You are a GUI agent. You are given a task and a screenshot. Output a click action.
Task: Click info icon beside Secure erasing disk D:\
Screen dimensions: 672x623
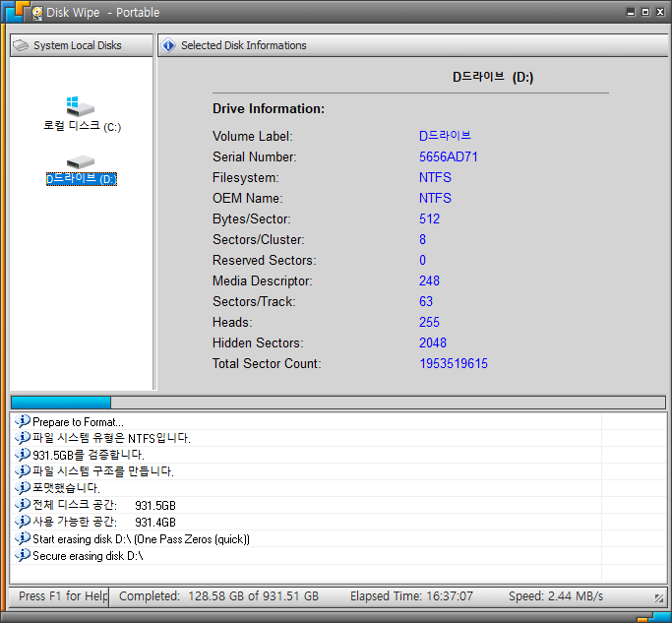point(24,556)
